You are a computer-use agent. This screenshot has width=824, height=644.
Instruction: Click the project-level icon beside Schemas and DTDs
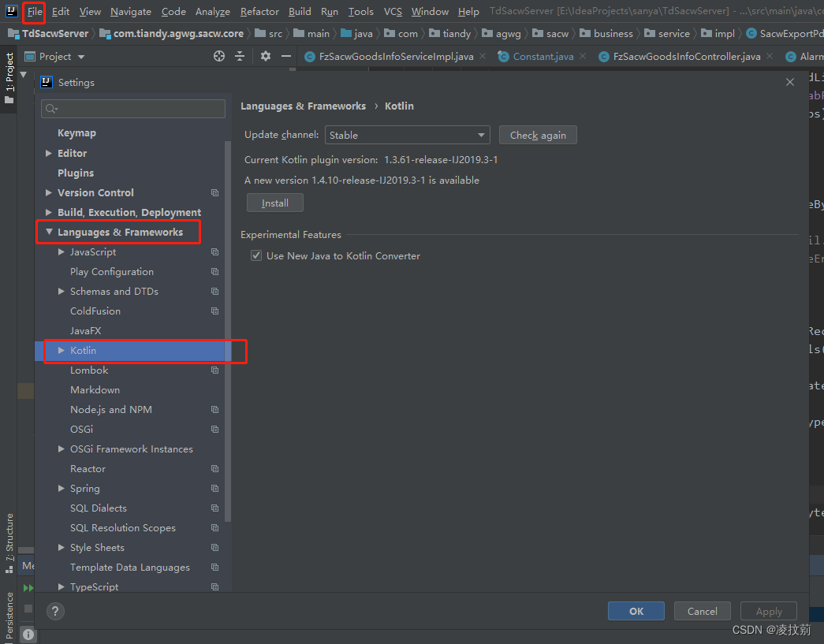point(215,292)
